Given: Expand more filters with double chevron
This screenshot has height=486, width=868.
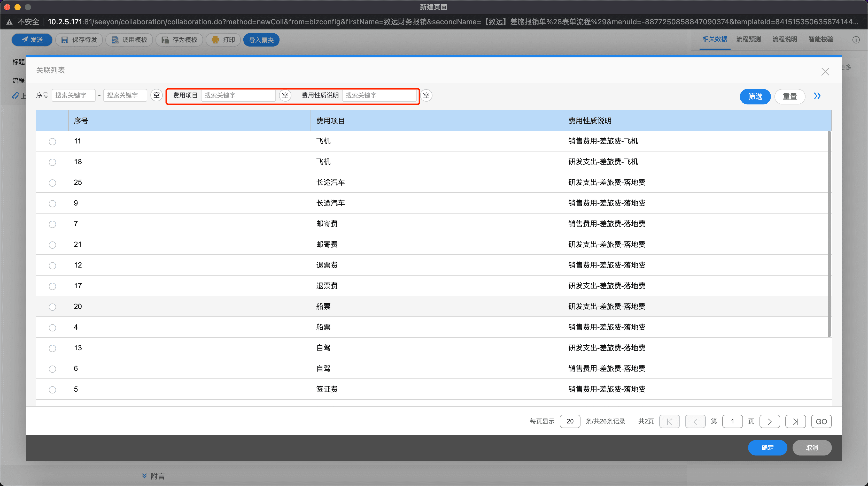Looking at the screenshot, I should 817,96.
